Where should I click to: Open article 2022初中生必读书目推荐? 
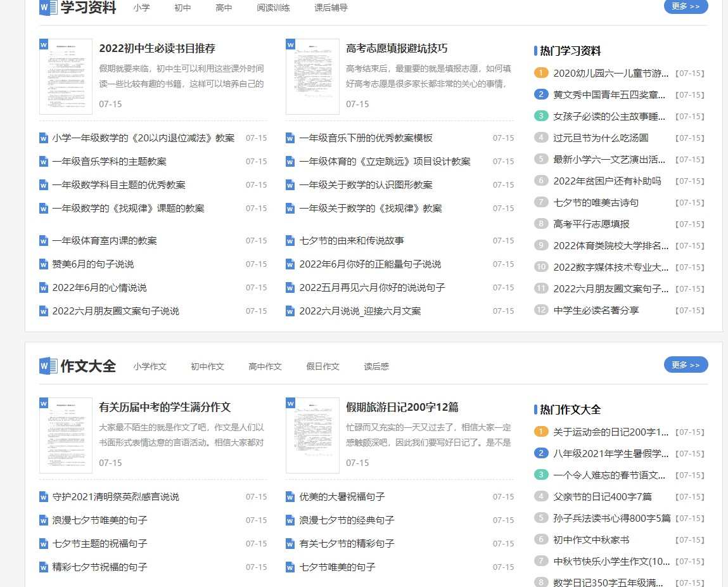[x=157, y=49]
